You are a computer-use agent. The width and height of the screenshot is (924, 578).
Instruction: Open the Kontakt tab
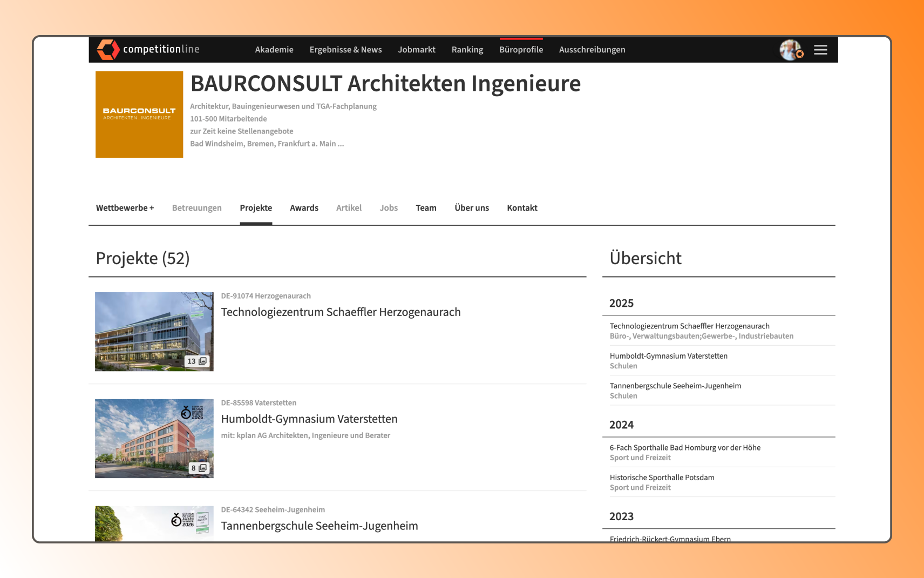[522, 208]
